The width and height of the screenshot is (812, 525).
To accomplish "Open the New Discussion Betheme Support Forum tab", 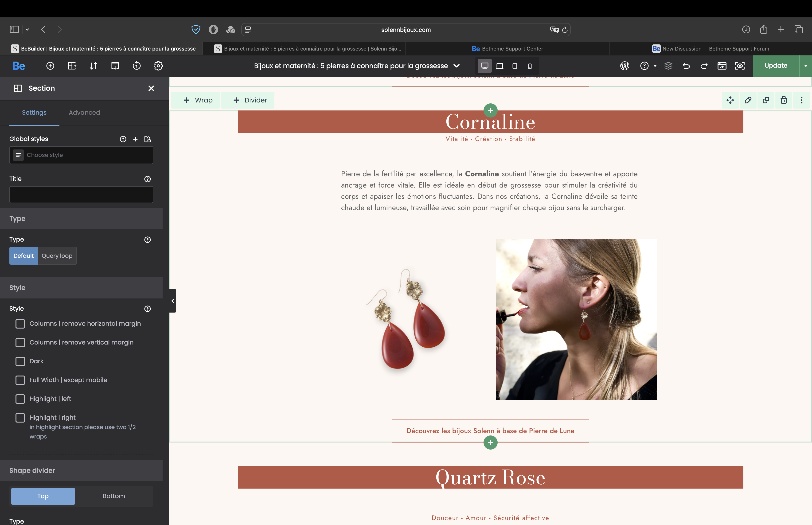I will click(710, 49).
